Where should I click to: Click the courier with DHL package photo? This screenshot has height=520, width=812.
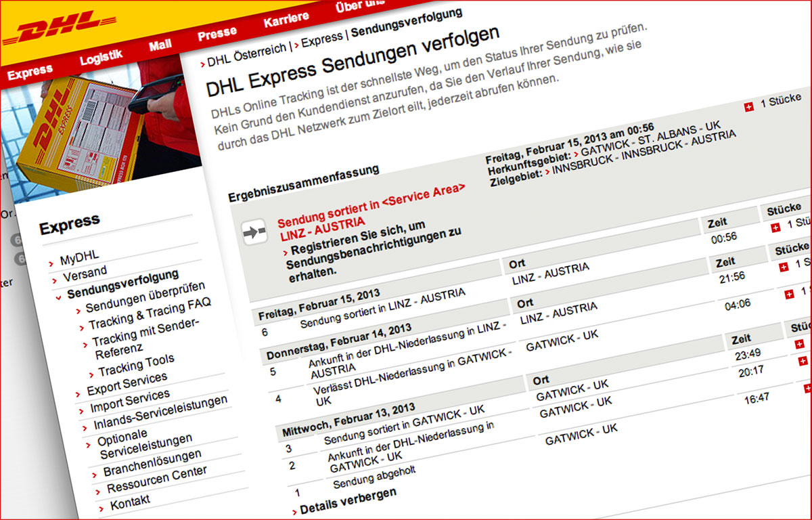[x=101, y=127]
